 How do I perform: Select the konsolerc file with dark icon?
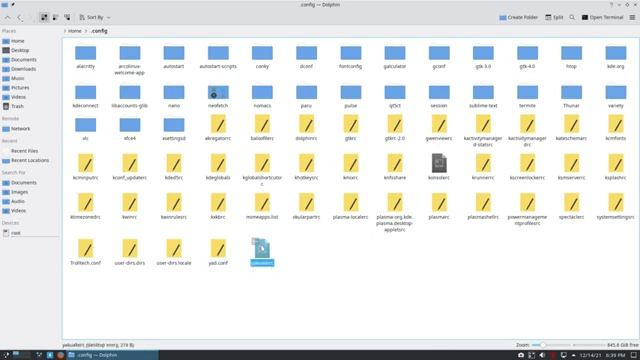439,167
